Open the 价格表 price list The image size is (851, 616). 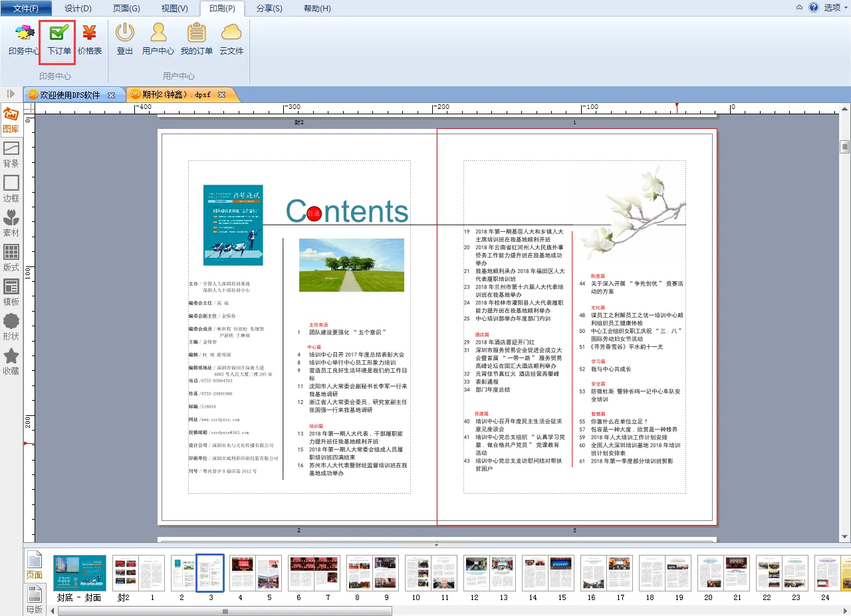tap(90, 39)
